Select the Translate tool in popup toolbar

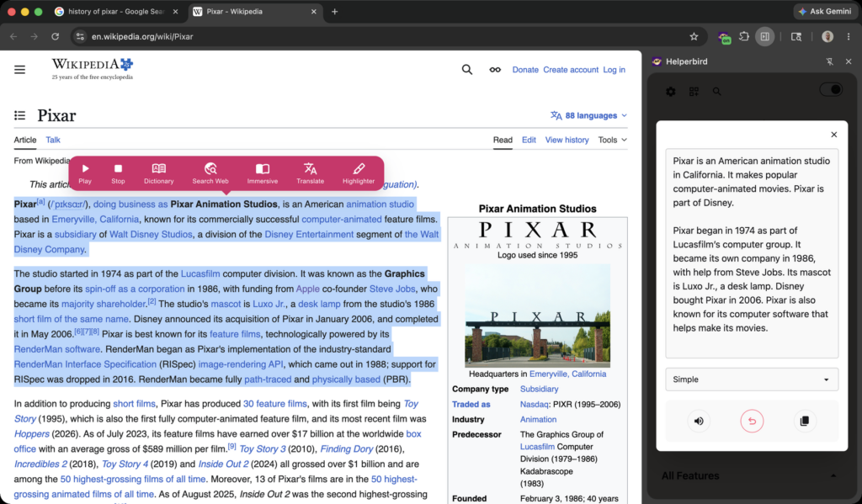click(310, 173)
